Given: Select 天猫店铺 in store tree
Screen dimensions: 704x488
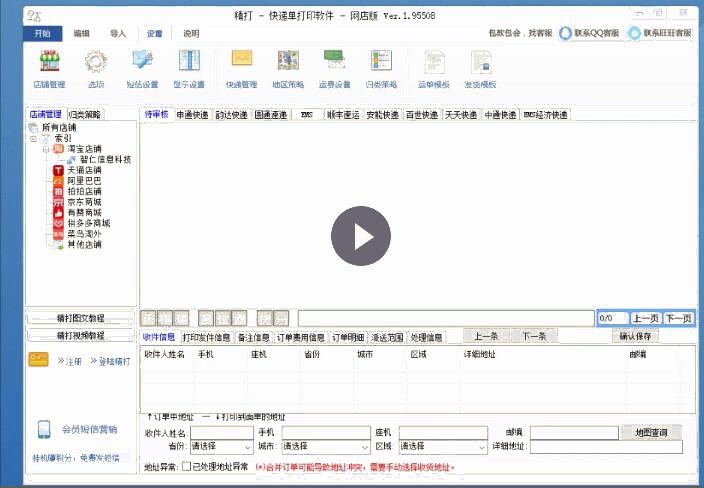Looking at the screenshot, I should [x=83, y=170].
